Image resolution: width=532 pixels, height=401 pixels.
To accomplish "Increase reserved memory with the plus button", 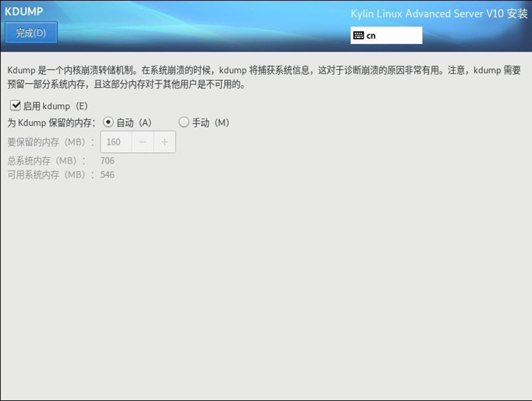I will [x=165, y=142].
